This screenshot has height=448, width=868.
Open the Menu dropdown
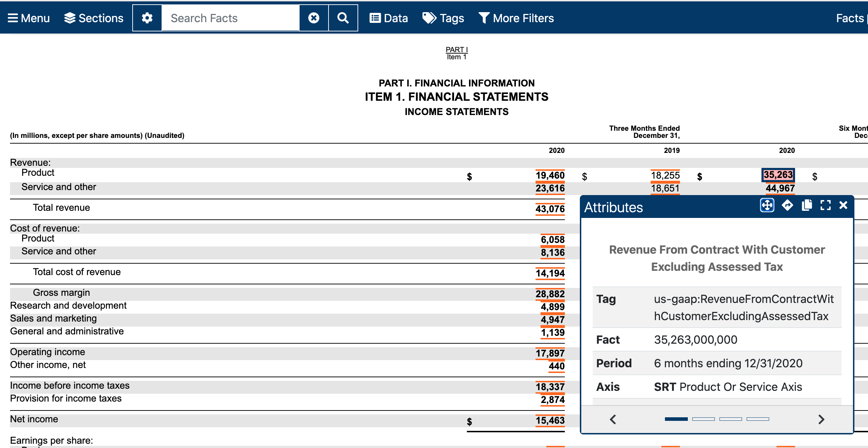[x=29, y=18]
